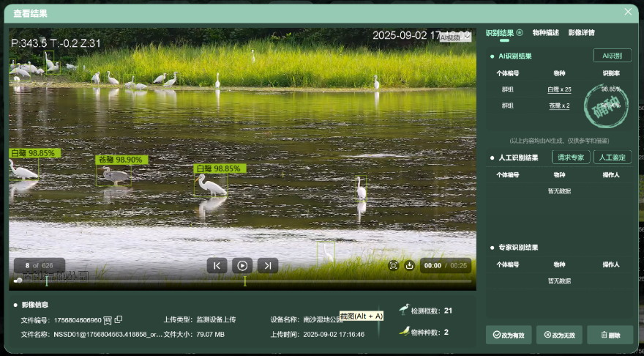This screenshot has height=356, width=644.
Task: Click 请求专家 to request an expert
Action: click(571, 157)
